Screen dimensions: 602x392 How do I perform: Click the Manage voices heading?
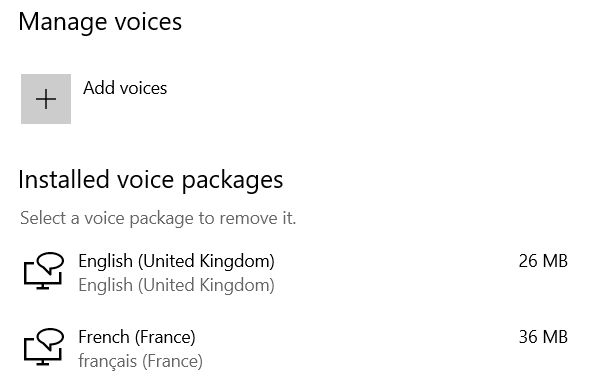pos(100,21)
